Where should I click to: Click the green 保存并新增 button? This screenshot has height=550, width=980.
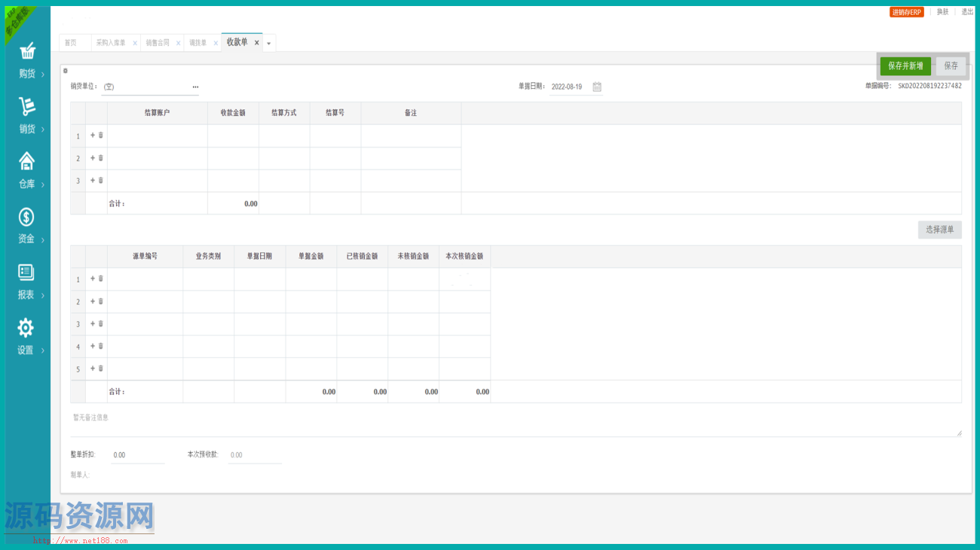tap(905, 66)
